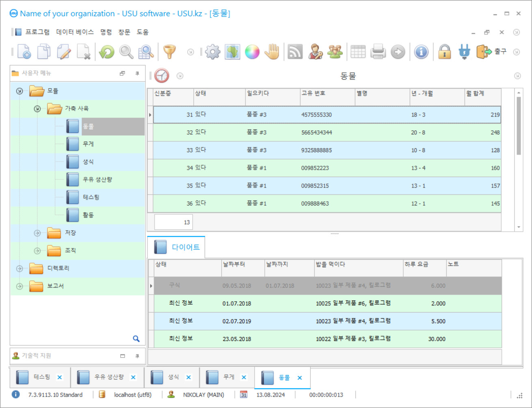
Task: Open the RSS feed icon
Action: (x=295, y=52)
